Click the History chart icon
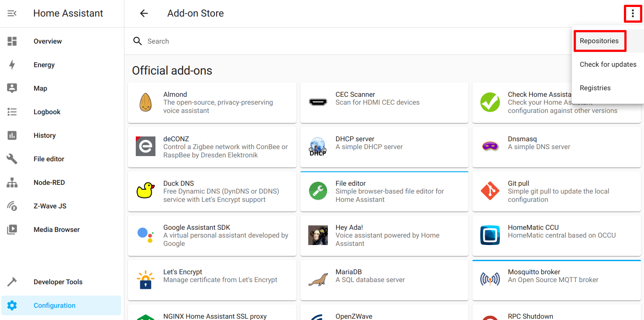Image resolution: width=644 pixels, height=320 pixels. [x=12, y=136]
